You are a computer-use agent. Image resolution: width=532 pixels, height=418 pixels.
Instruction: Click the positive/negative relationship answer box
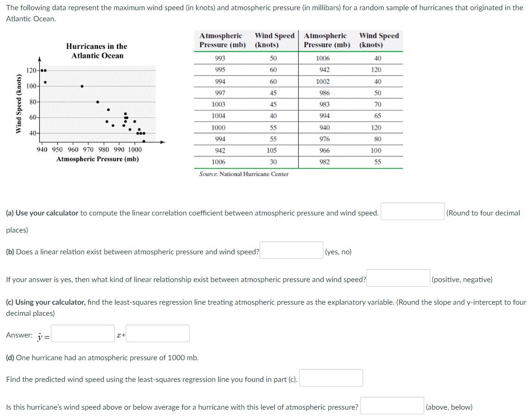click(397, 277)
